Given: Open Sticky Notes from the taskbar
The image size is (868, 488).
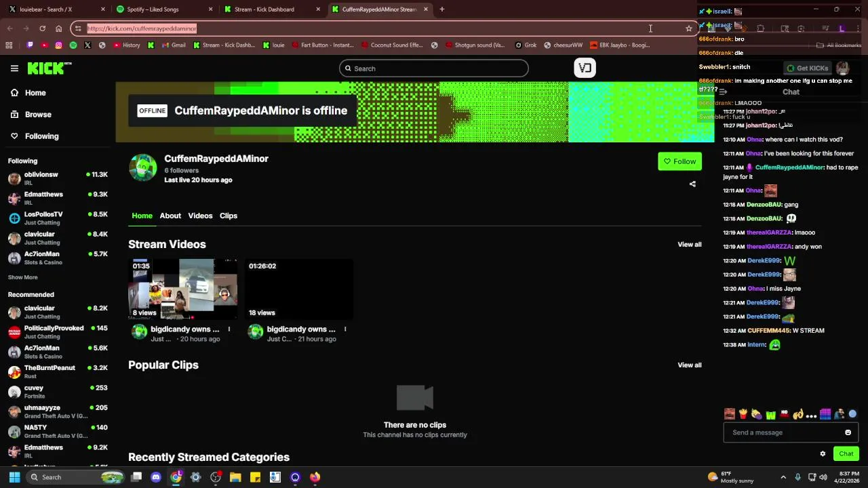Looking at the screenshot, I should [256, 477].
